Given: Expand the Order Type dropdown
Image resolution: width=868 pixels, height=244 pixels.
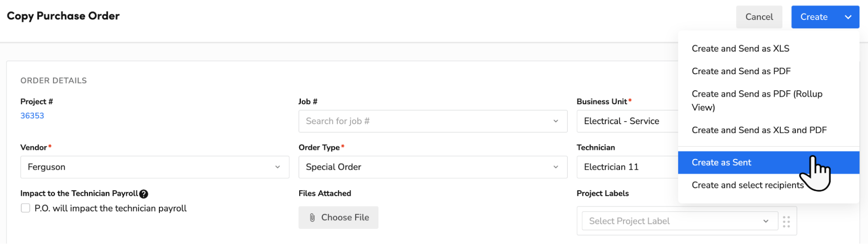Looking at the screenshot, I should pyautogui.click(x=432, y=167).
